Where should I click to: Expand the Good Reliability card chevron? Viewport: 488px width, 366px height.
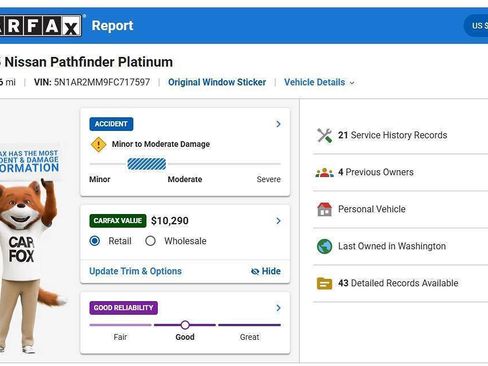[278, 308]
